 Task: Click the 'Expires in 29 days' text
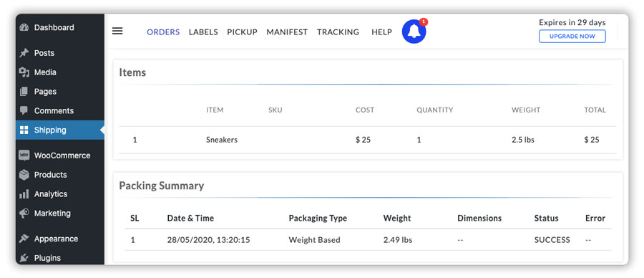[x=572, y=23]
